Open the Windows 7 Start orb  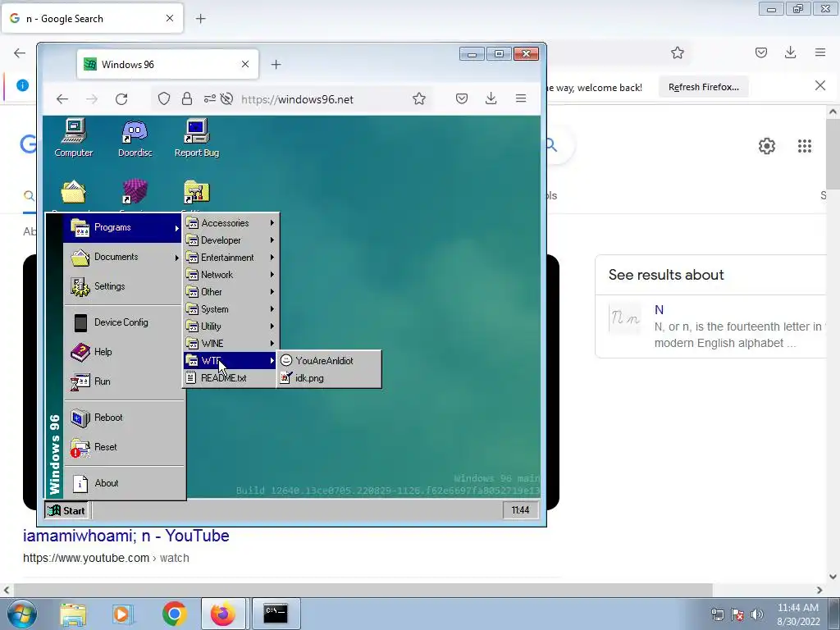[21, 614]
